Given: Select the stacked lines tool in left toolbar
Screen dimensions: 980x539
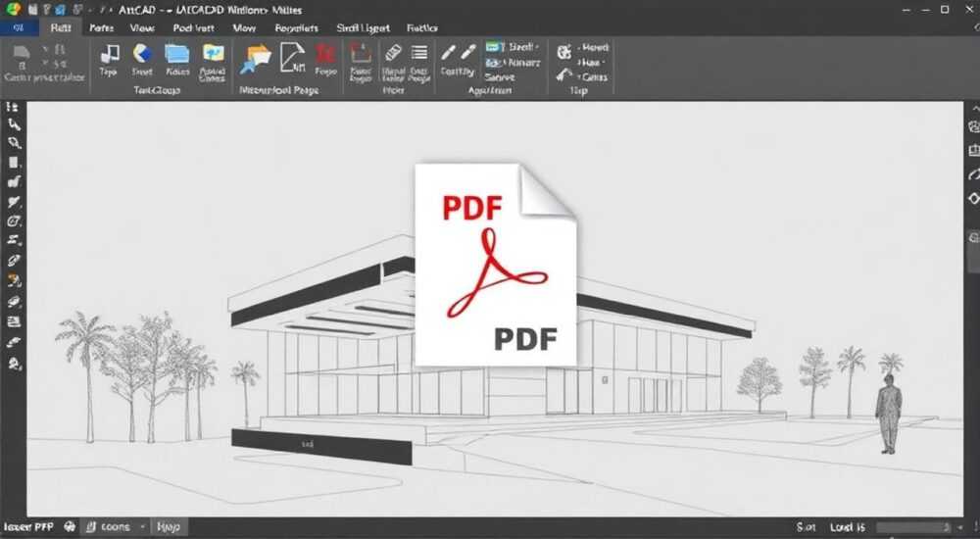Looking at the screenshot, I should coord(14,240).
